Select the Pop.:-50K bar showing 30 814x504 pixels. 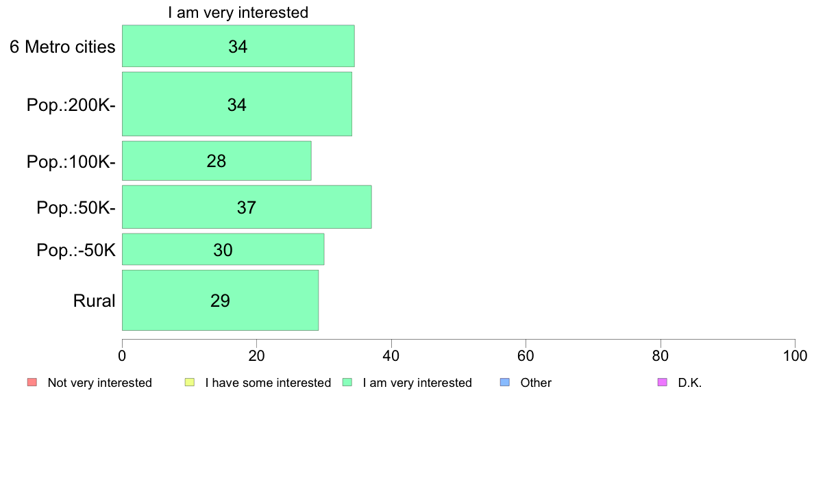223,250
